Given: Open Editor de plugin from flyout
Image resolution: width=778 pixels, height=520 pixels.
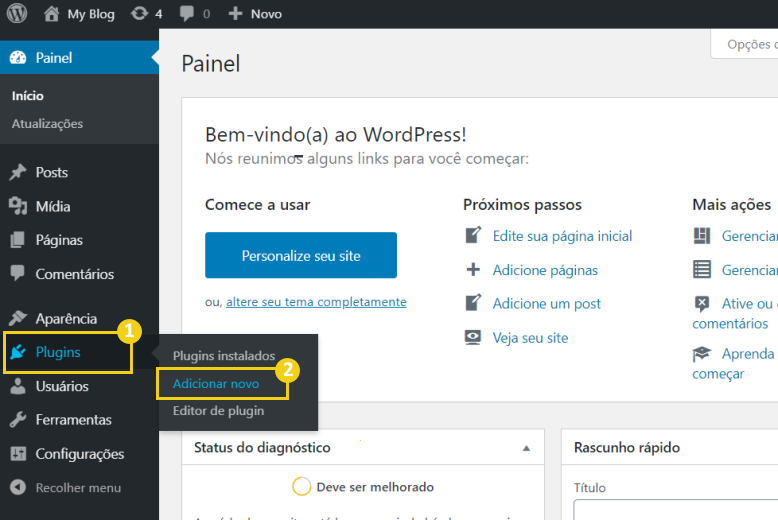Looking at the screenshot, I should (218, 411).
